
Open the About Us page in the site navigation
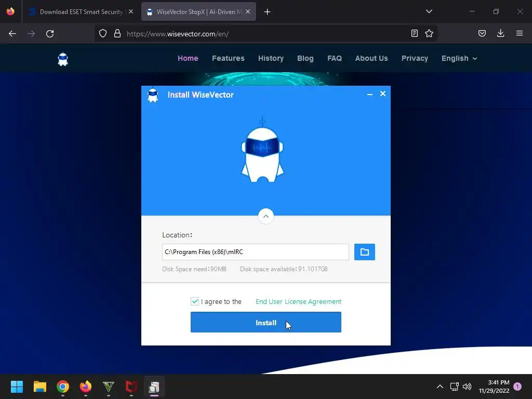371,58
